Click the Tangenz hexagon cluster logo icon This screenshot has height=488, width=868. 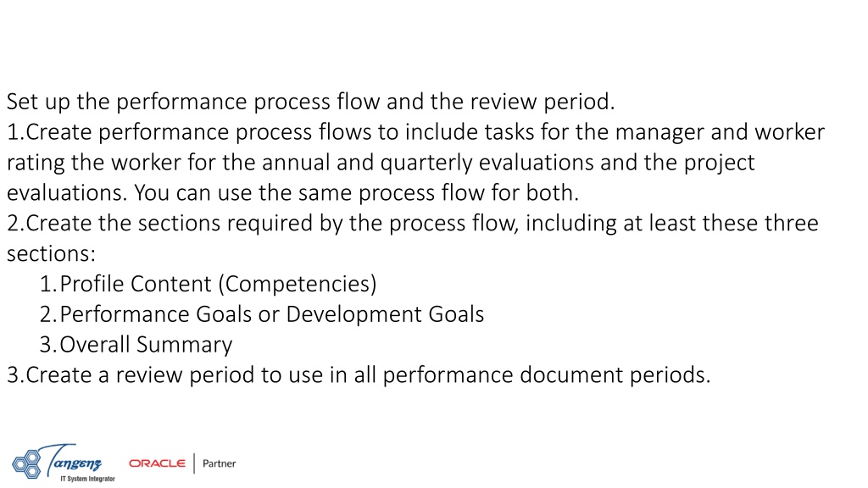pyautogui.click(x=26, y=463)
